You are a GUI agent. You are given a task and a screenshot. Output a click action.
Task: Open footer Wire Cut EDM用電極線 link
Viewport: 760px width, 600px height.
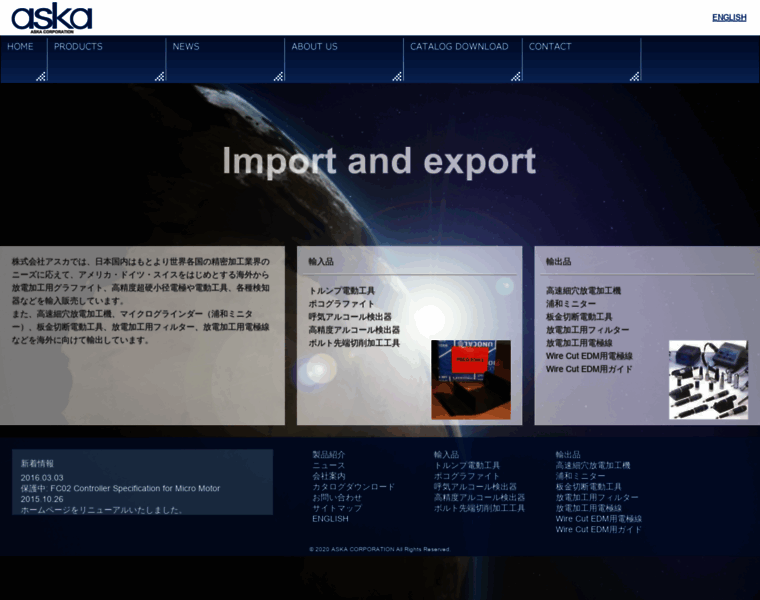[599, 519]
